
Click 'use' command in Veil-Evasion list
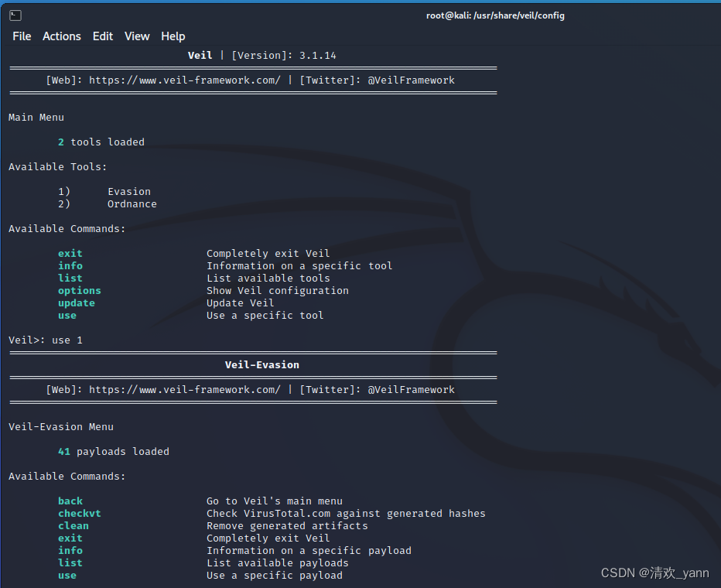click(x=67, y=576)
